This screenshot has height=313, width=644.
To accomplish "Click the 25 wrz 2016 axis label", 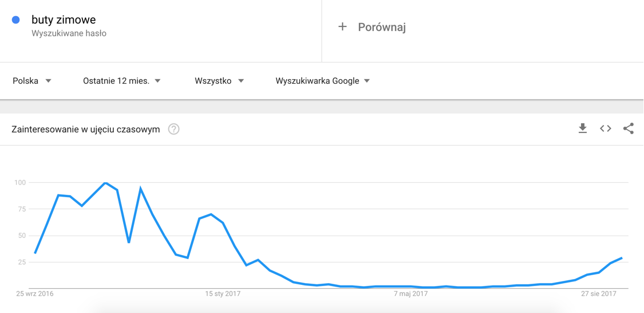I will (x=35, y=294).
